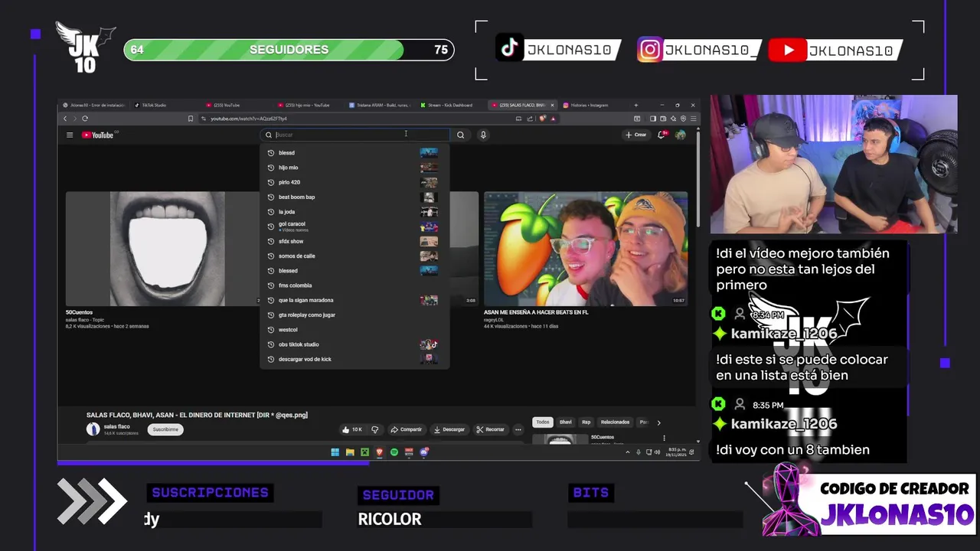980x551 pixels.
Task: Start voice search with microphone icon
Action: click(483, 135)
